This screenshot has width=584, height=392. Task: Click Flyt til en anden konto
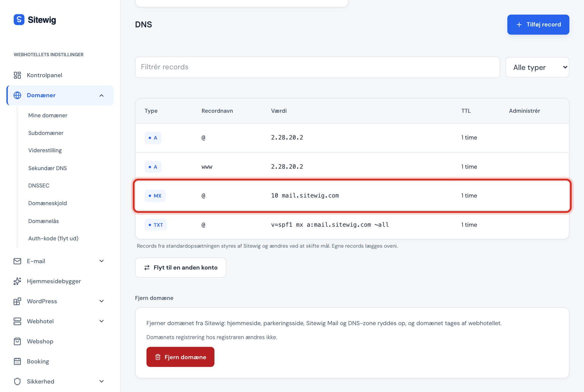180,268
